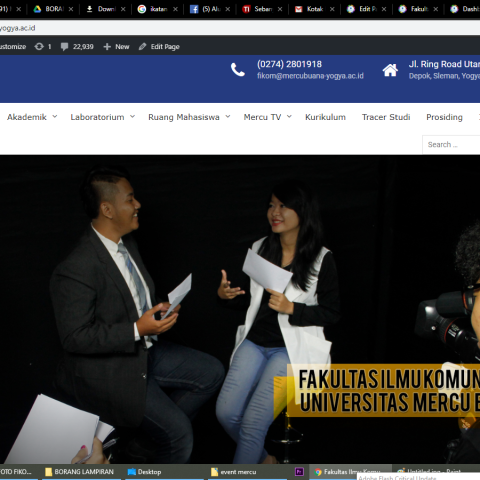
Task: Click the Jl. Ring Road Utara address text
Action: (x=444, y=64)
